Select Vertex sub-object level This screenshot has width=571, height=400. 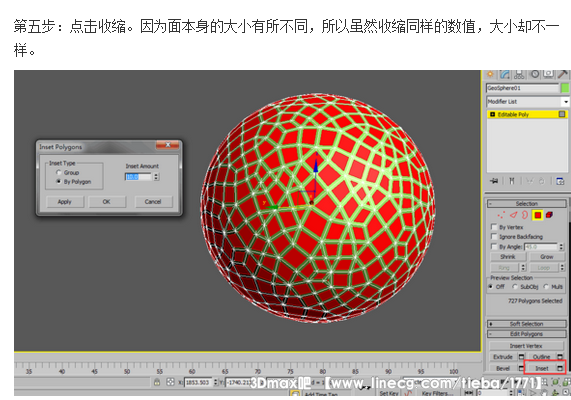tap(501, 215)
